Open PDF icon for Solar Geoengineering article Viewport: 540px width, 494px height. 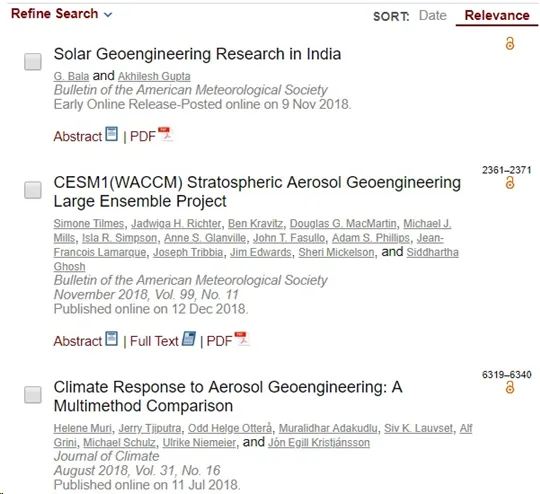pyautogui.click(x=165, y=134)
